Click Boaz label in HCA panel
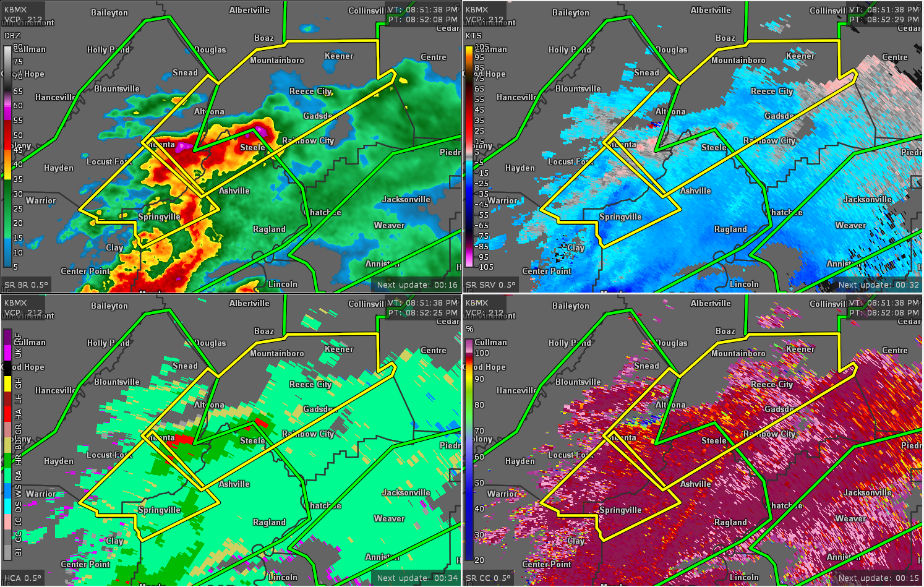 pos(264,331)
